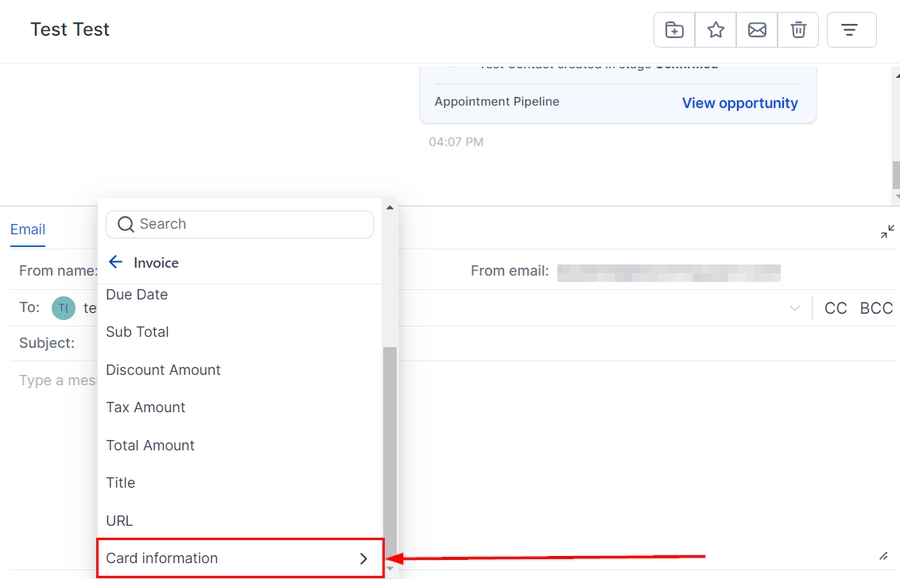The image size is (900, 579).
Task: Go back using the Invoice back arrow
Action: [116, 262]
